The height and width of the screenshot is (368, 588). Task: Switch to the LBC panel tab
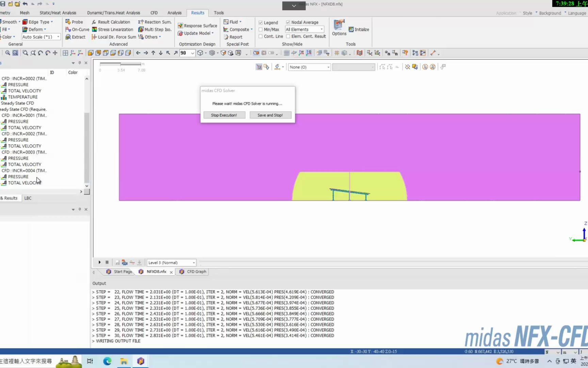click(x=28, y=198)
